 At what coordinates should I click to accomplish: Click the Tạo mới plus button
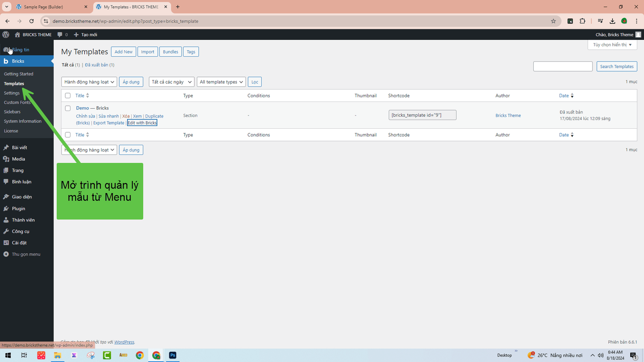tap(85, 35)
